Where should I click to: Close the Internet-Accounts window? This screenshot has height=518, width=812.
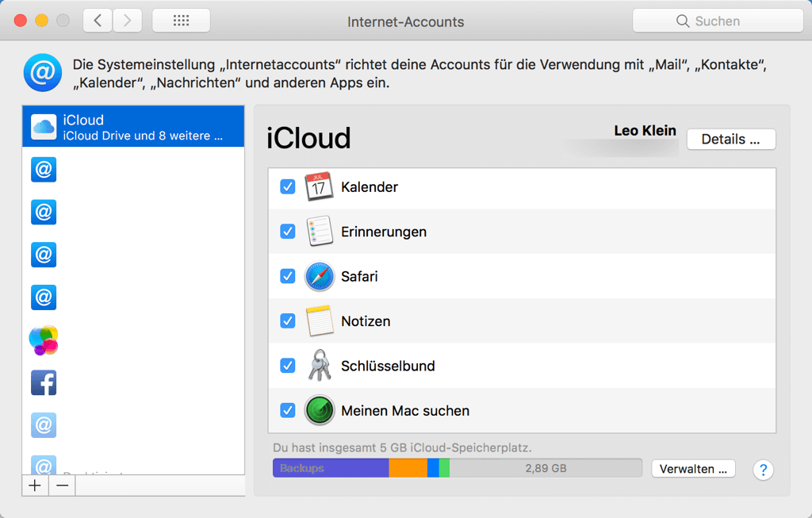coord(20,20)
